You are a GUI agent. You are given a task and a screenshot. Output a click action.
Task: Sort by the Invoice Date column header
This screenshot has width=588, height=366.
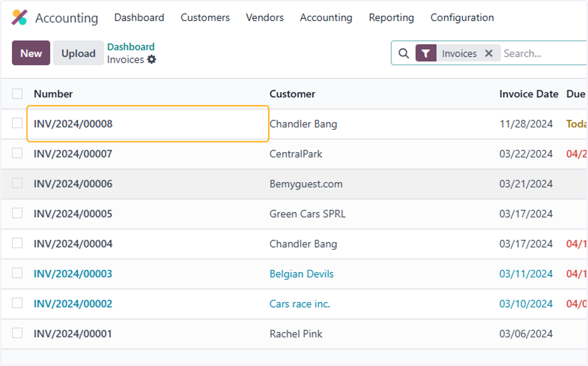529,94
